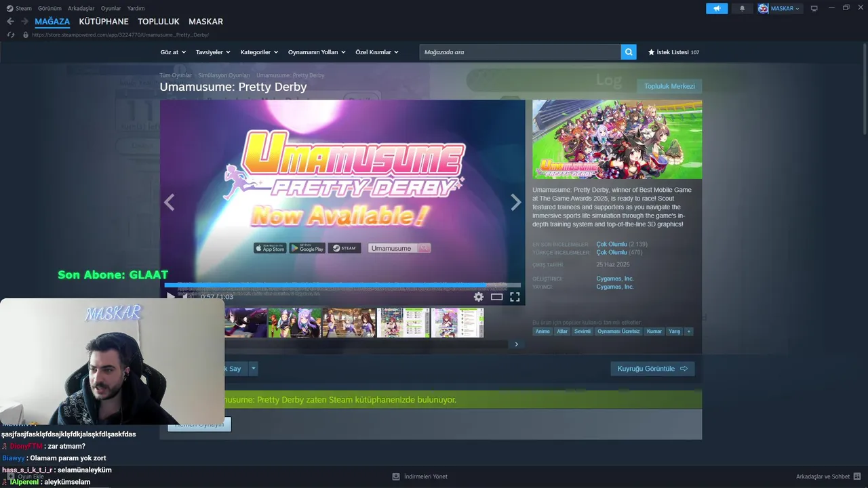Go to next media with right arrow
Viewport: 868px width, 488px height.
pos(516,202)
